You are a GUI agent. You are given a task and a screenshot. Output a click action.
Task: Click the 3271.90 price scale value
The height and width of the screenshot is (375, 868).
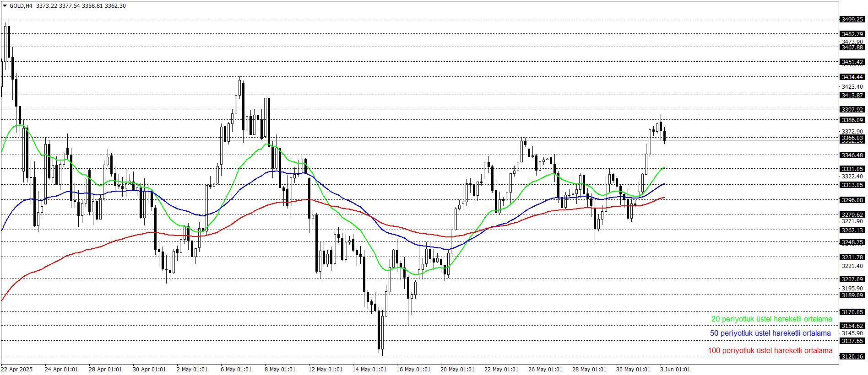tap(852, 221)
